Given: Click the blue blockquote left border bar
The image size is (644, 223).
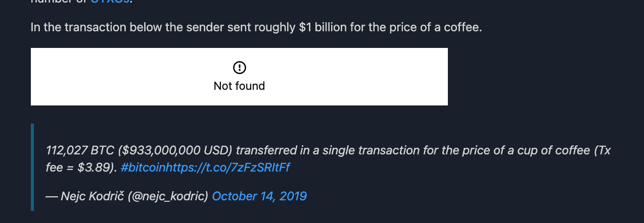Looking at the screenshot, I should coord(32,166).
